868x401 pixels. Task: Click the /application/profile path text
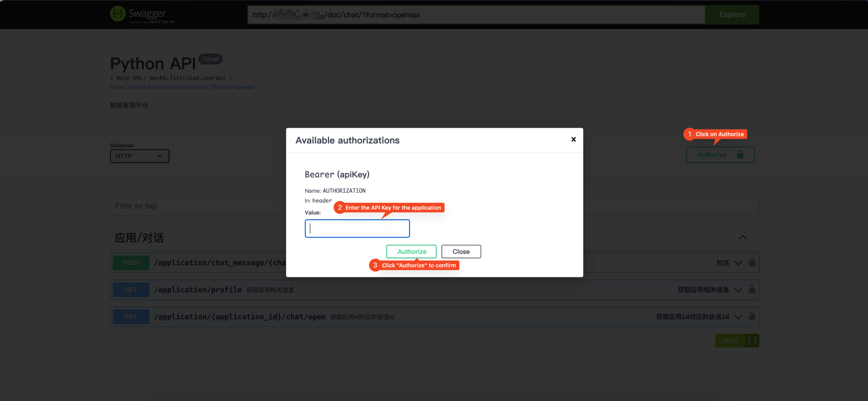pyautogui.click(x=198, y=290)
